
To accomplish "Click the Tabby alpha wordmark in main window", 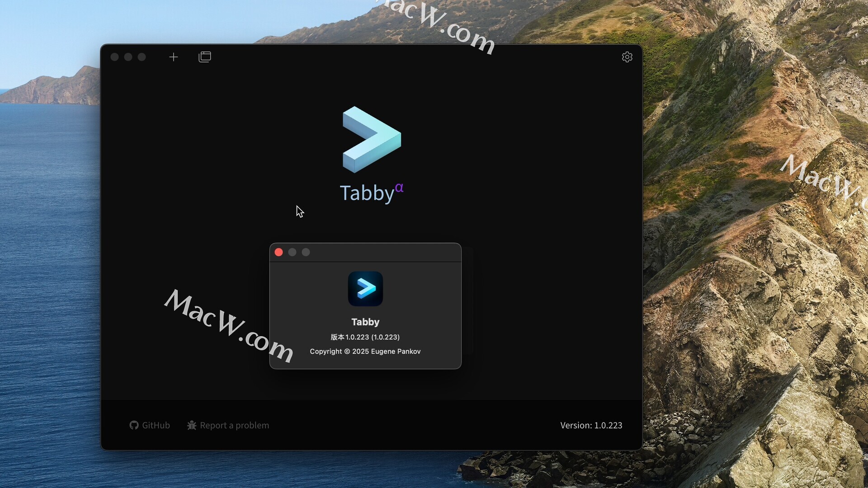I will tap(372, 193).
